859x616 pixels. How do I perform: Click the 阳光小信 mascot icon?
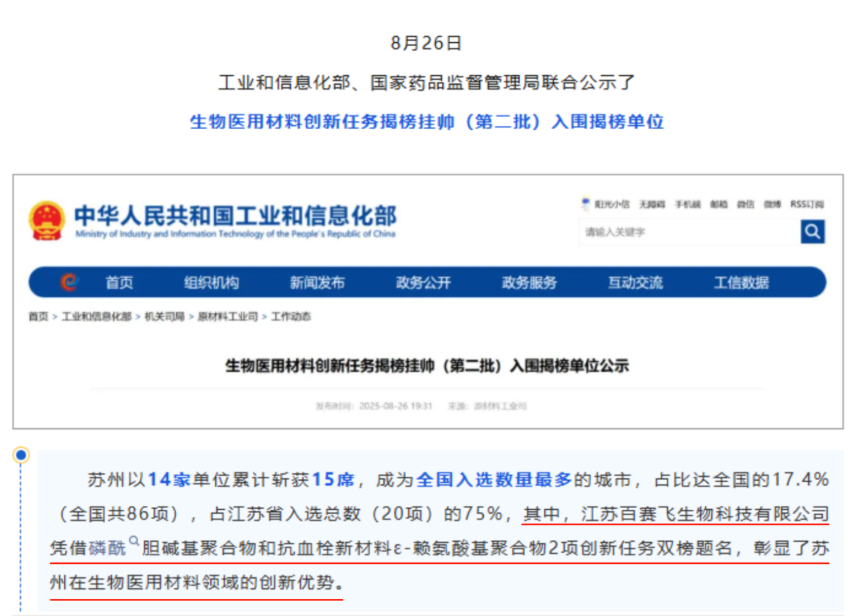tap(585, 204)
